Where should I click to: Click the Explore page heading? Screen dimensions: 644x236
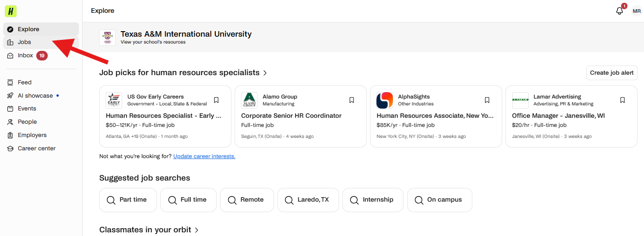(x=103, y=11)
